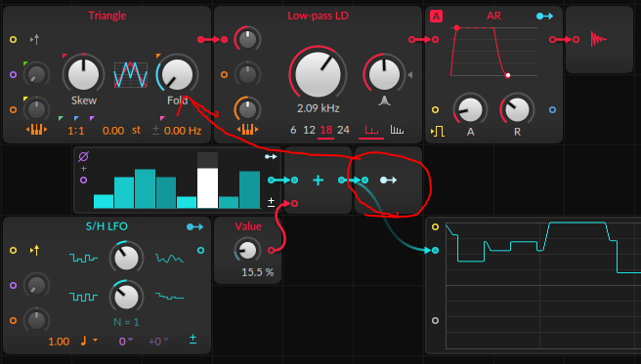Click the S/H LFO retrigger arrow icon
This screenshot has height=364, width=641.
(35, 250)
